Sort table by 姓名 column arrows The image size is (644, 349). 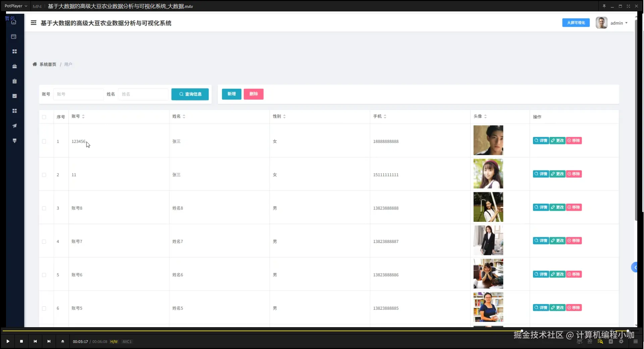coord(184,116)
